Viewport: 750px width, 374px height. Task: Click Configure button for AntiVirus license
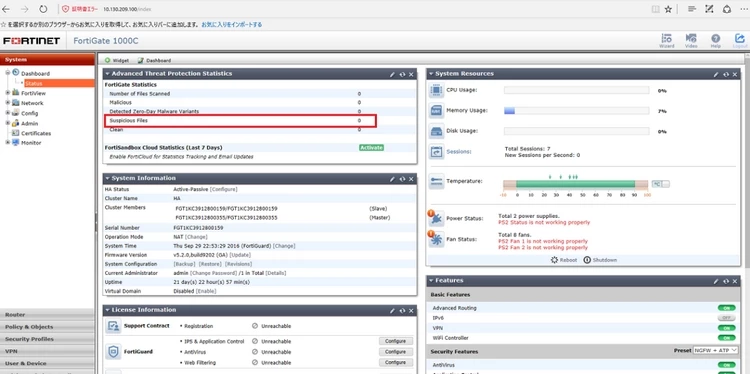[x=396, y=352]
